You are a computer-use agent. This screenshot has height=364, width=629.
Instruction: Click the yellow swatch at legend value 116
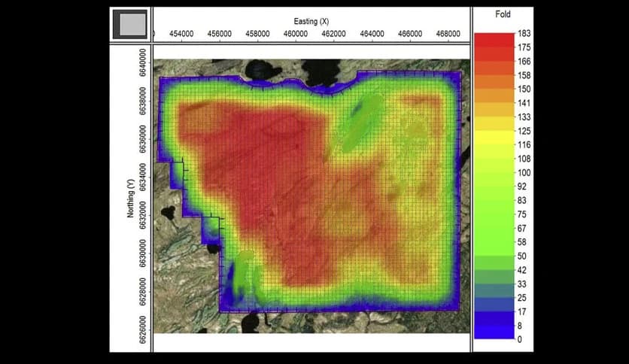click(x=493, y=144)
